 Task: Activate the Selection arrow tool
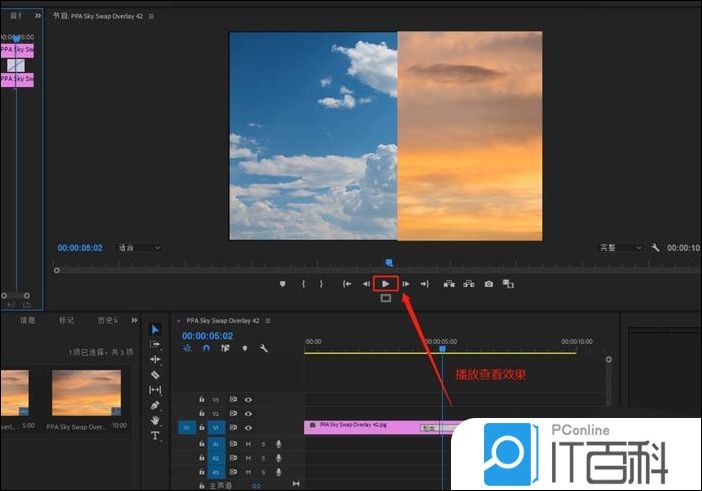(155, 329)
